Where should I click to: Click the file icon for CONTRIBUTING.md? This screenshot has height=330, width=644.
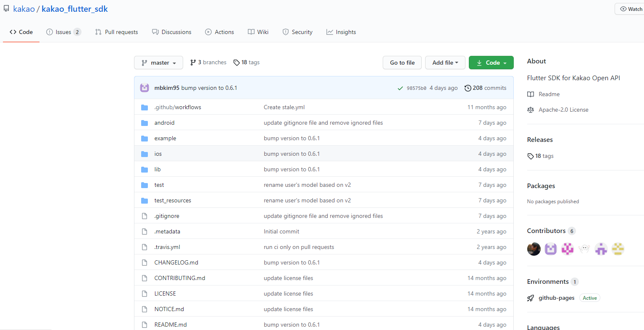coord(145,278)
